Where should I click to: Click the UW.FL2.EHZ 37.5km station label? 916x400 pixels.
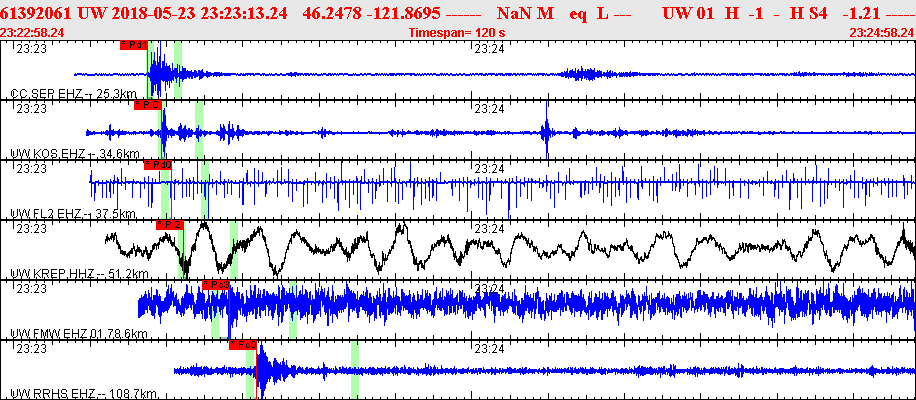point(74,214)
